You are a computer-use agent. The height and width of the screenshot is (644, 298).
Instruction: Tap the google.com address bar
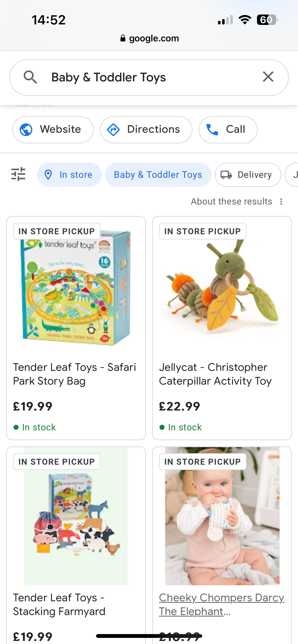(x=150, y=38)
